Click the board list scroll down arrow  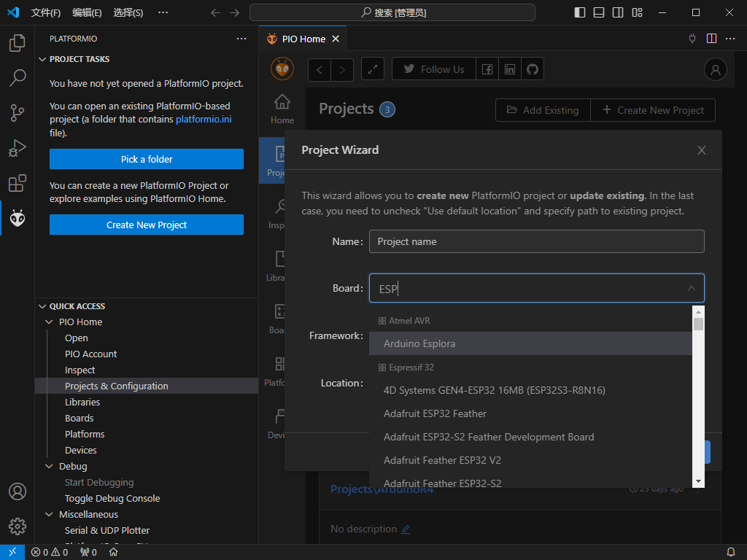click(x=698, y=481)
